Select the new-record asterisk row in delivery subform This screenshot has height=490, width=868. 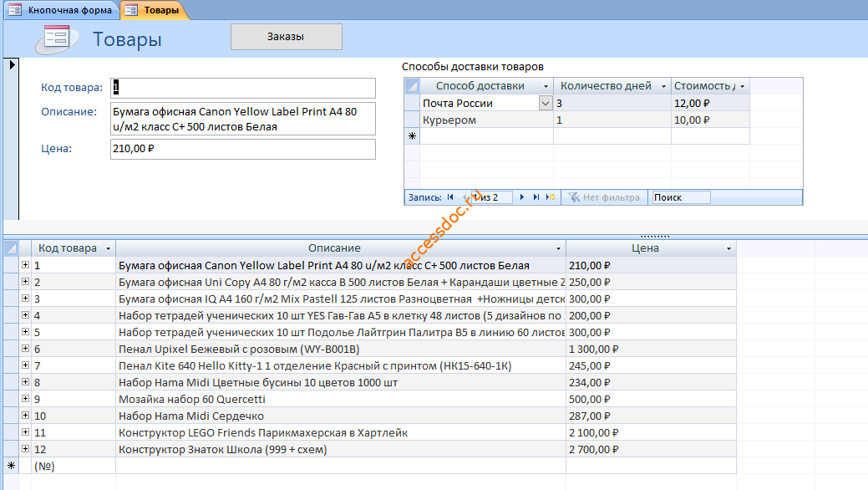coord(412,135)
